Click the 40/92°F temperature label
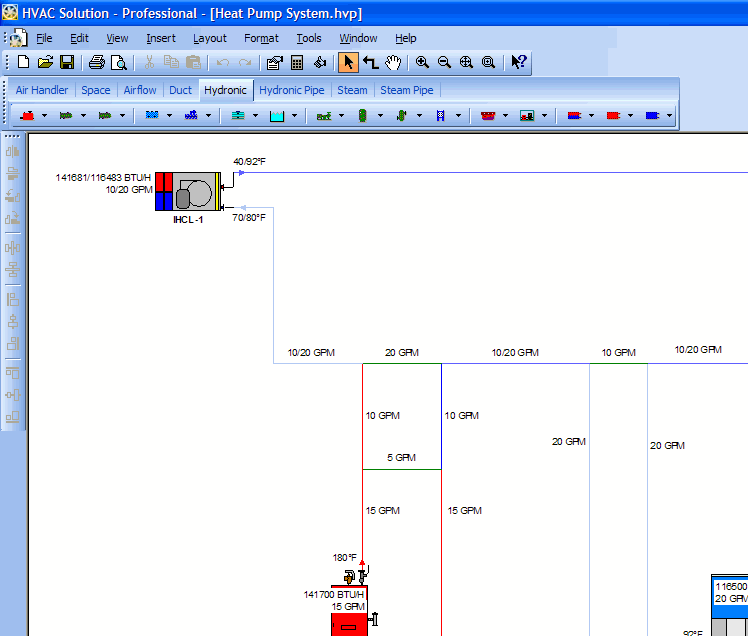The image size is (748, 636). (249, 161)
